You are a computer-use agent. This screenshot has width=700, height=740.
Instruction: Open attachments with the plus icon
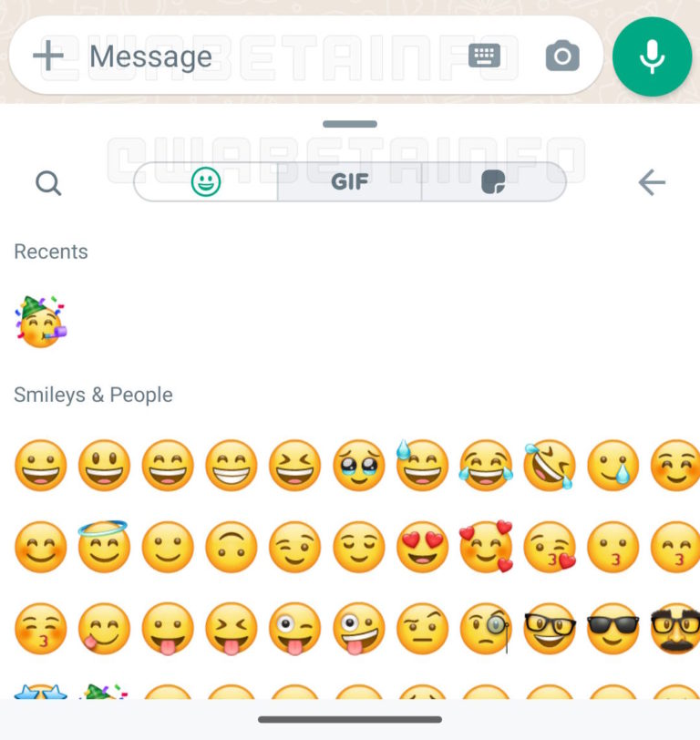click(48, 56)
